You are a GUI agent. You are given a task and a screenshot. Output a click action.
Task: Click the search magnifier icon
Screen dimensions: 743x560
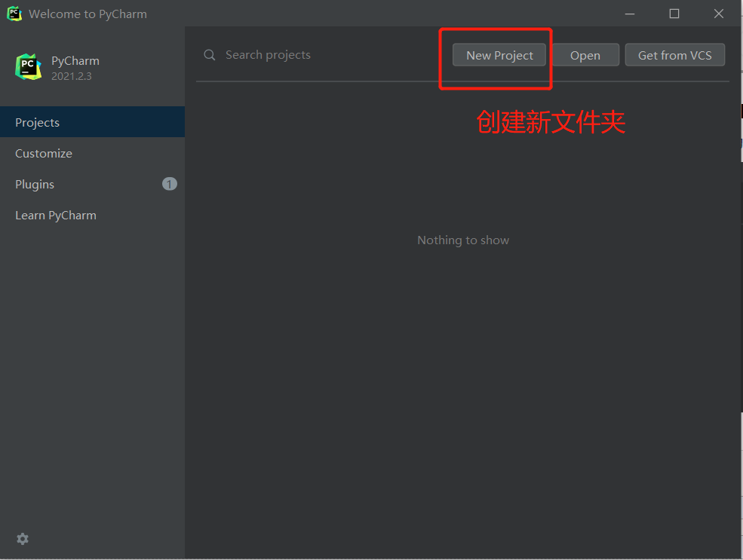[x=210, y=55]
